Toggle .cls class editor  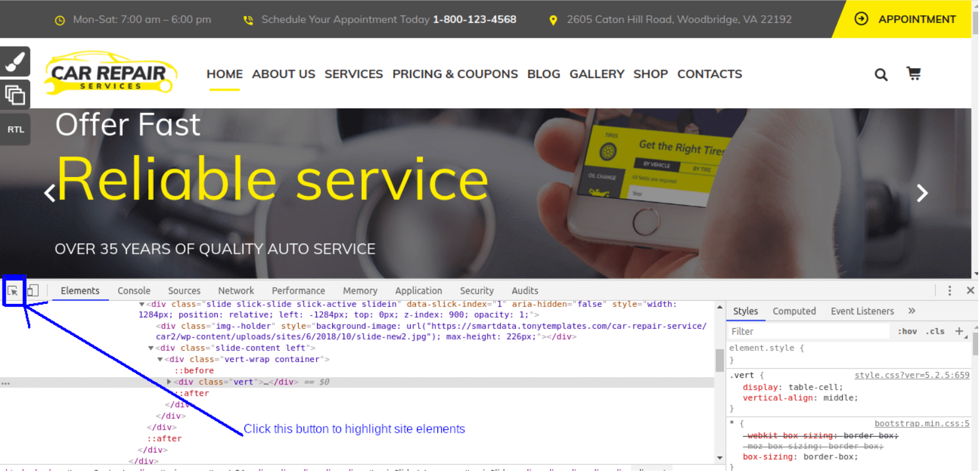[x=935, y=331]
